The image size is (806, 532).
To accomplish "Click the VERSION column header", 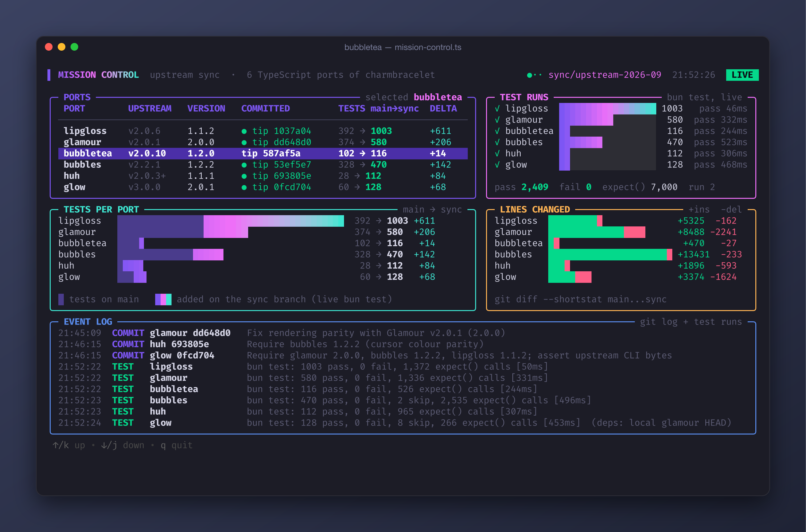I will [206, 109].
